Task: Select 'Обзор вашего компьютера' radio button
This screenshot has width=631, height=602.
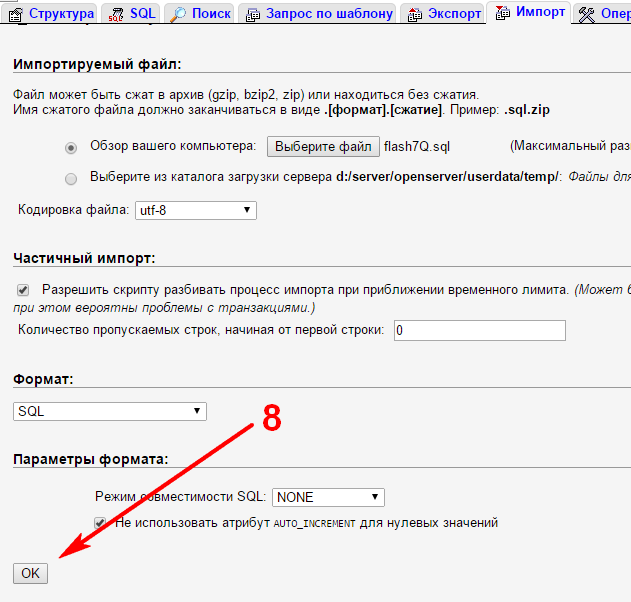Action: [71, 148]
